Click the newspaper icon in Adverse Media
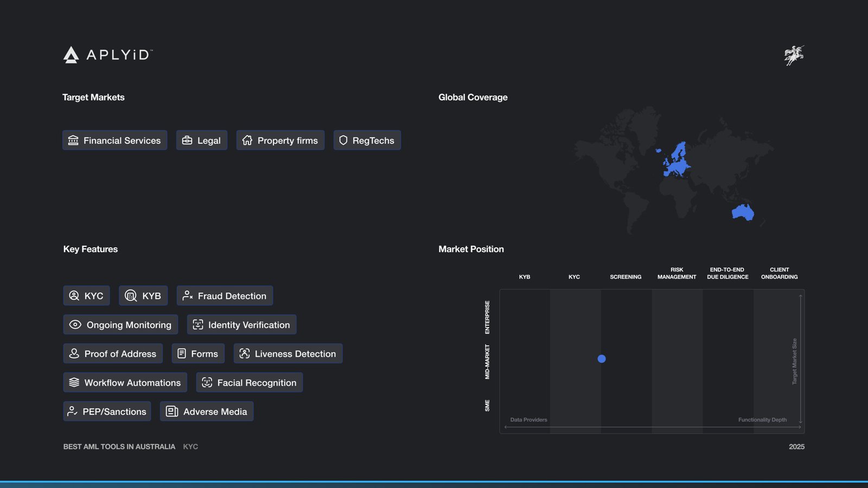The height and width of the screenshot is (488, 868). tap(172, 411)
